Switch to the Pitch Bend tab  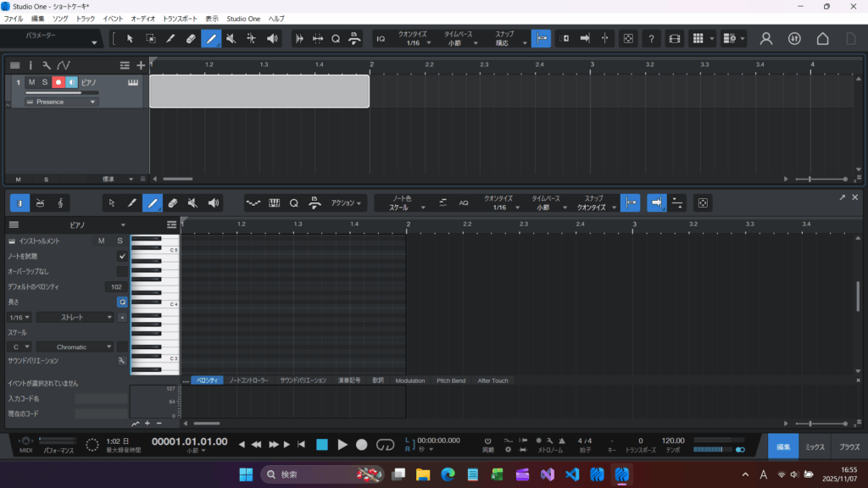450,380
